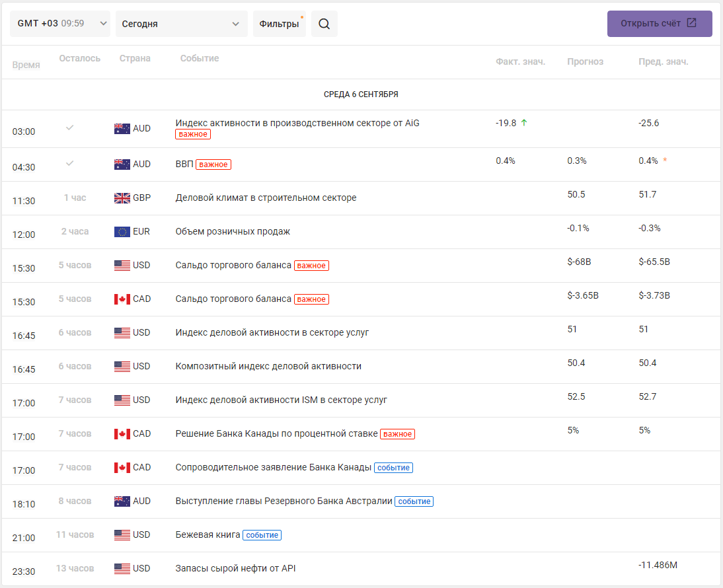Click the Australian flag in the ВВП row
Image resolution: width=723 pixels, height=588 pixels.
coord(122,164)
